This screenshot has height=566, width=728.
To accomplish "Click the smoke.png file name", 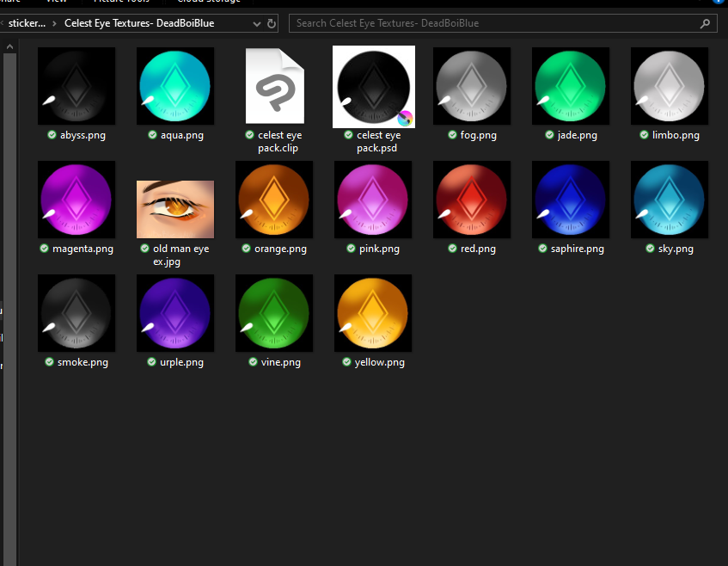I will pyautogui.click(x=83, y=362).
